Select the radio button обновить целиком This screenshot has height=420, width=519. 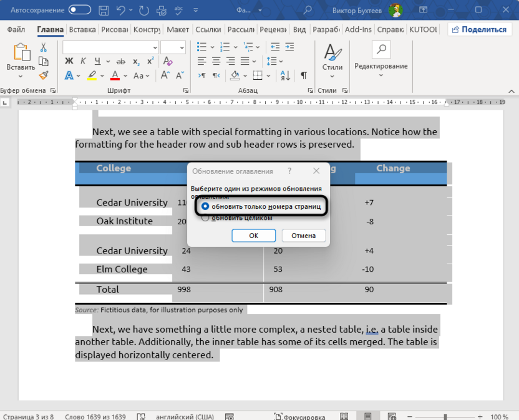click(x=206, y=217)
